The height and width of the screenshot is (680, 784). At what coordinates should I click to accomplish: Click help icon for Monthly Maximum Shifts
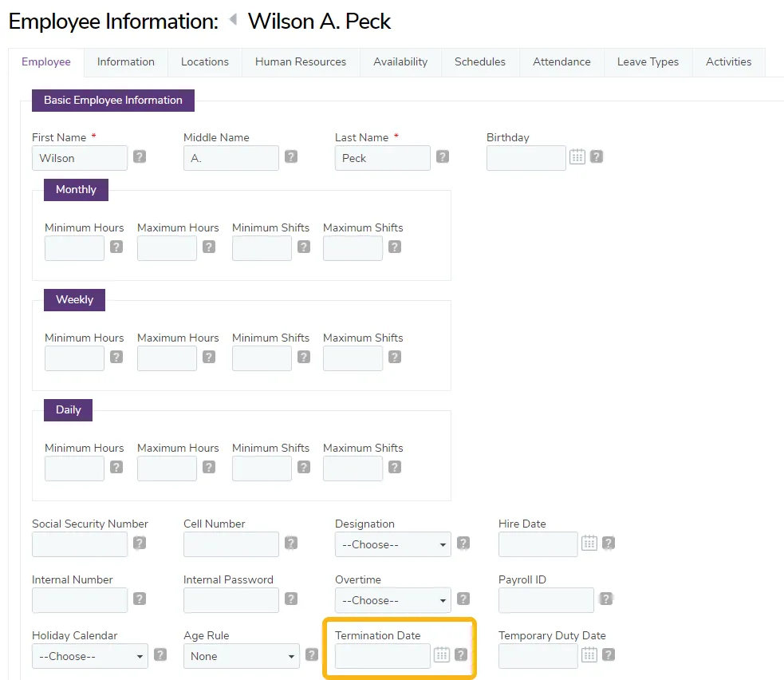click(x=395, y=247)
